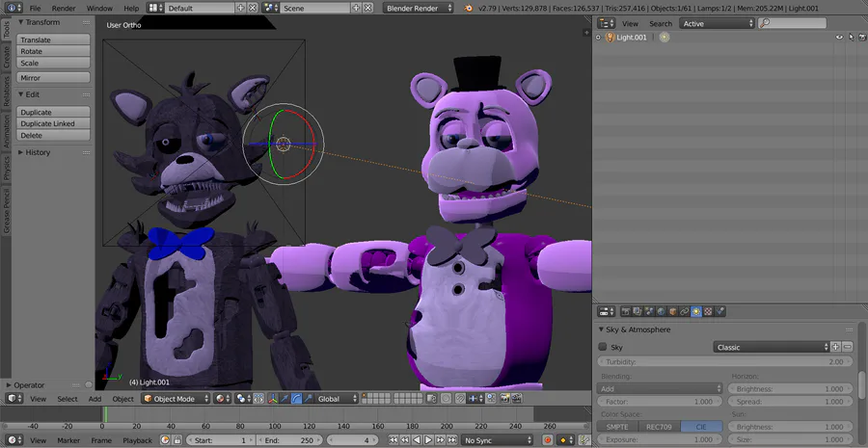Enable the scale manipulator icon
Image resolution: width=868 pixels, height=448 pixels.
click(x=308, y=399)
